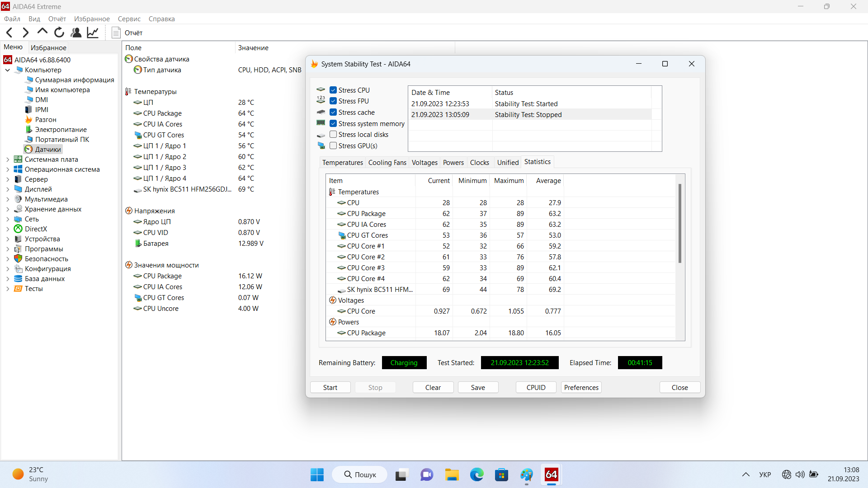Open the weather widget showing 23°C Sunny

[31, 474]
